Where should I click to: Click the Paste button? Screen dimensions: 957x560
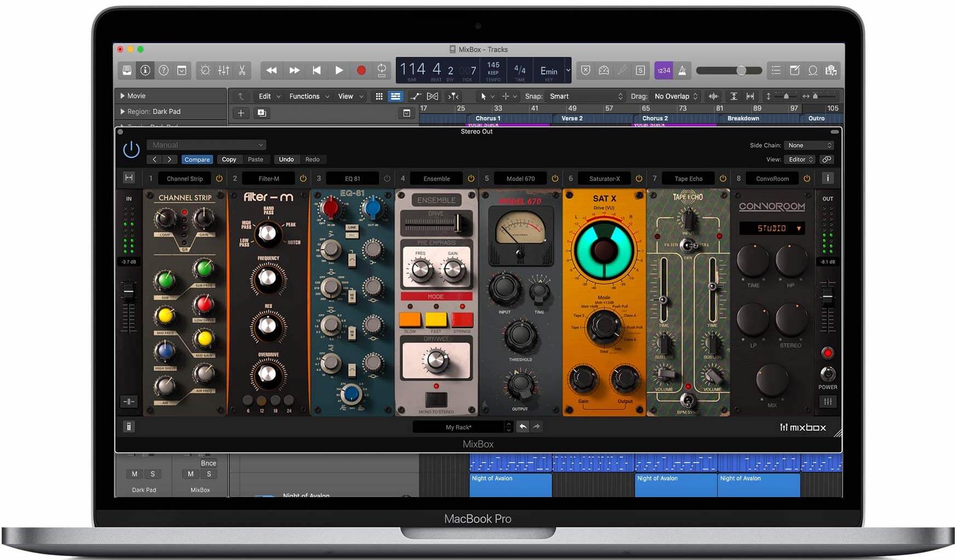(x=256, y=159)
